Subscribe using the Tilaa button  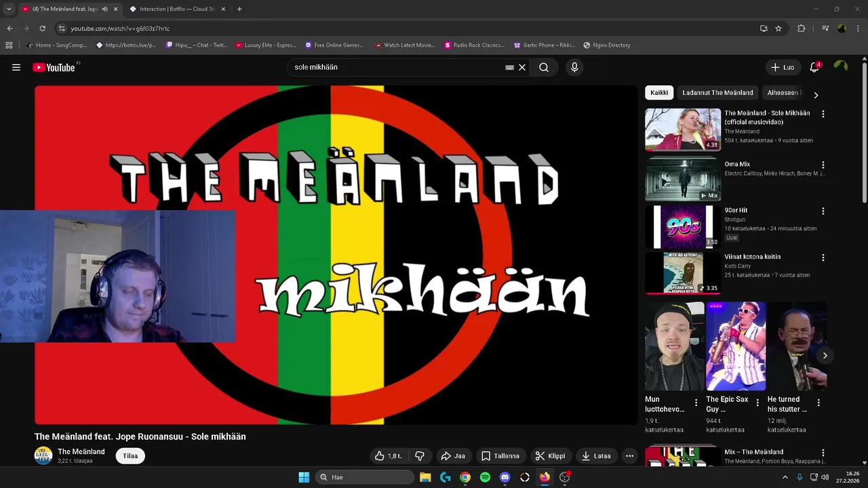click(130, 456)
